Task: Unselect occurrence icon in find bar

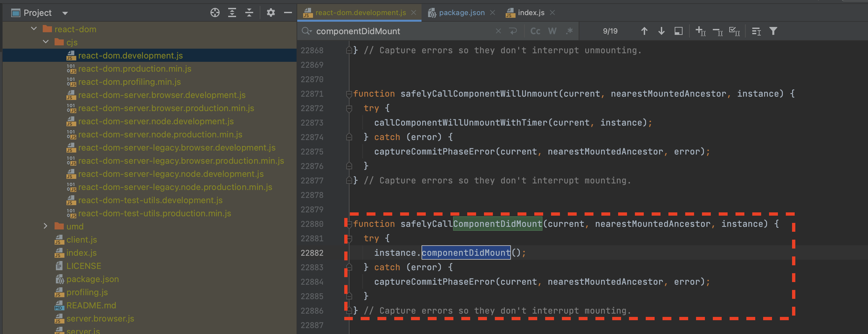Action: click(x=718, y=32)
